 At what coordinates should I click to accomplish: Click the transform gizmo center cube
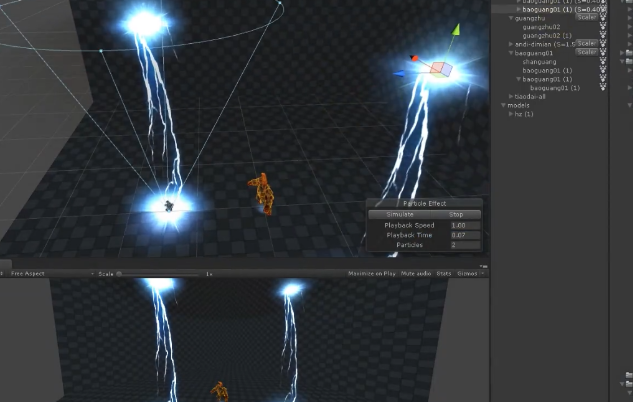441,69
